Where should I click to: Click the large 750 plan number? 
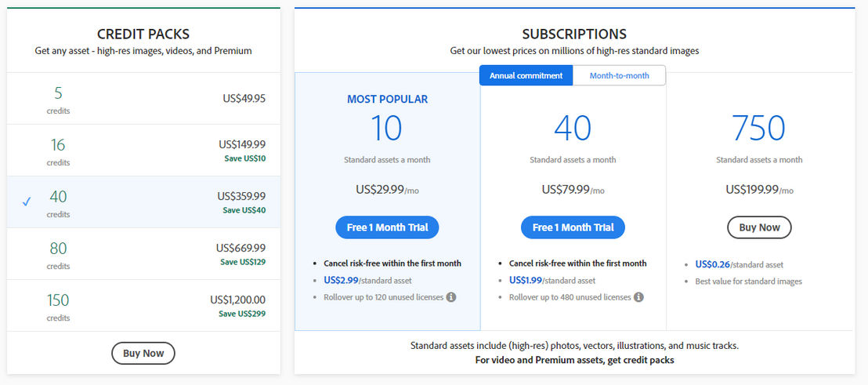[759, 128]
